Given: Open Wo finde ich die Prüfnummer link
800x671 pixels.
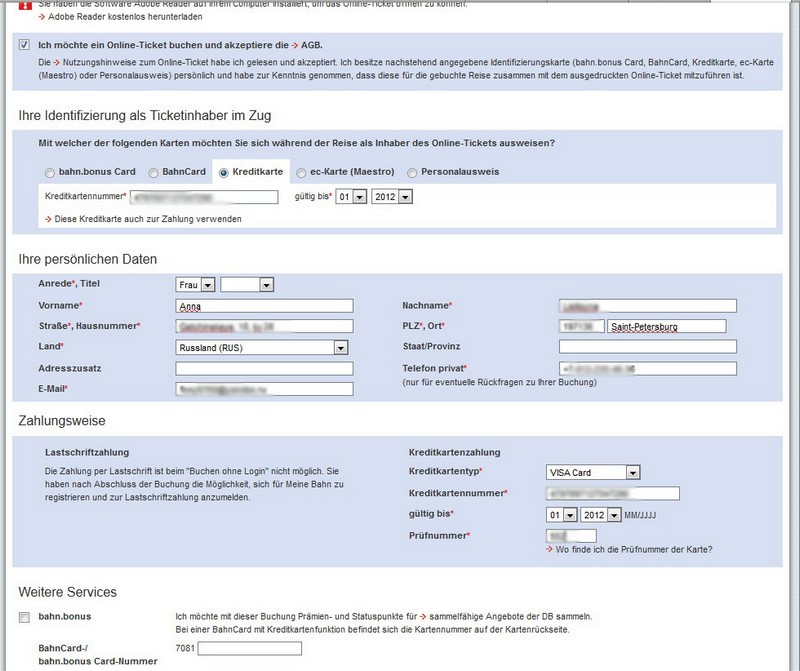Looking at the screenshot, I should 634,550.
